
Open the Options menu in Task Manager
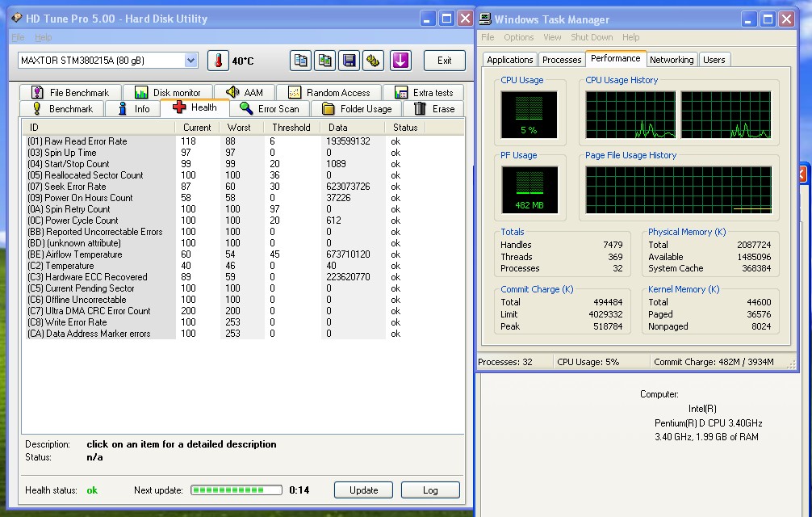518,37
